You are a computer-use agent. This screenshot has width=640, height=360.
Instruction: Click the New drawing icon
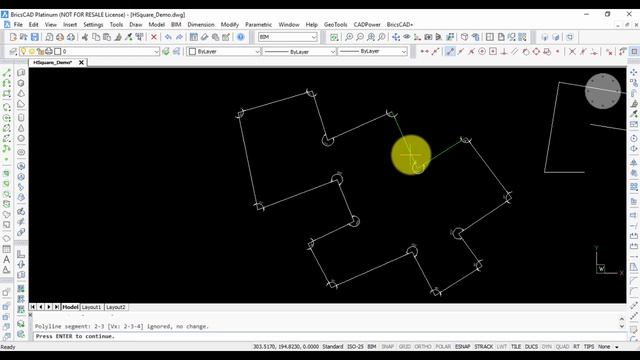[x=13, y=37]
